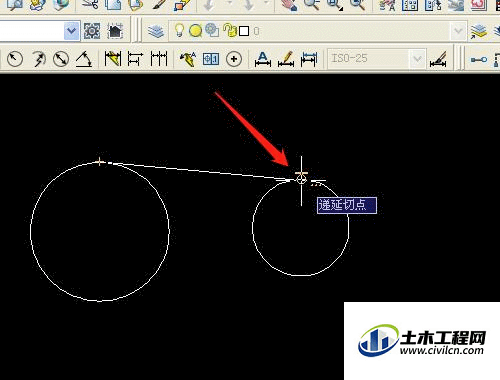Click Make Object's Layer Current icon
500x380 pixels.
click(478, 31)
